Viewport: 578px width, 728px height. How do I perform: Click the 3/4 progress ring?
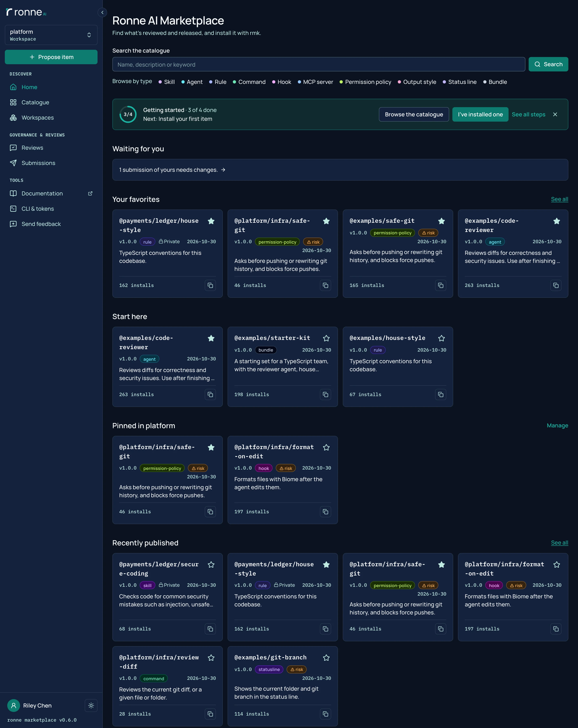(128, 114)
